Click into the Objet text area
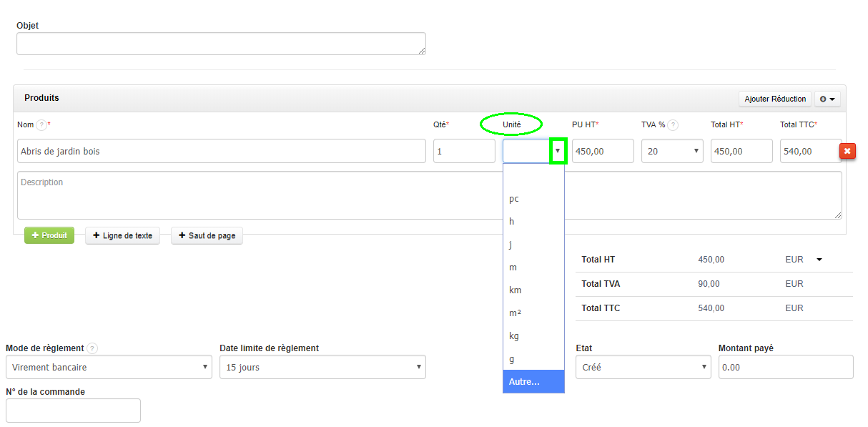Viewport: 868px width, 427px height. click(x=221, y=44)
